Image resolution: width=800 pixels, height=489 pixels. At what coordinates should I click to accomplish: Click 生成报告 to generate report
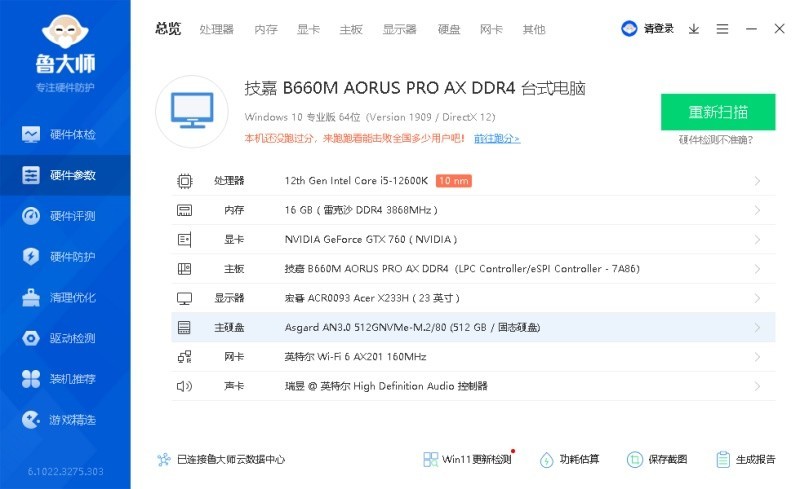(x=745, y=459)
